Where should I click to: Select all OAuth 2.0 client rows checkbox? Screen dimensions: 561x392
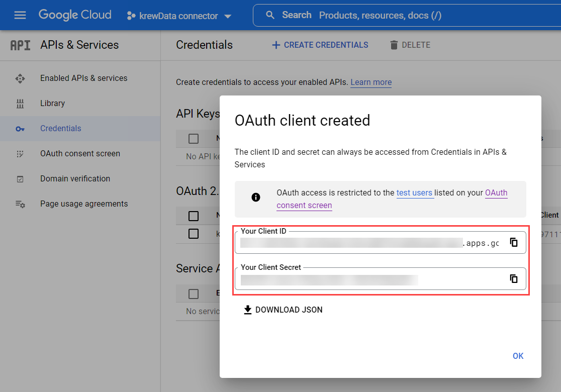pos(194,216)
